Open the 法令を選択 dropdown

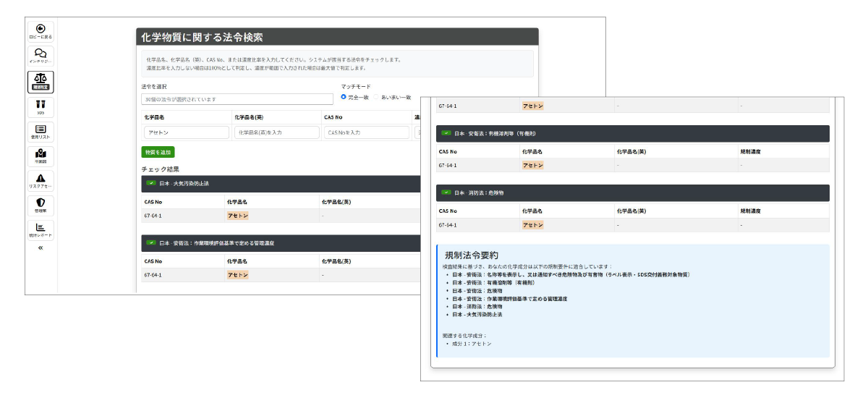tap(236, 99)
